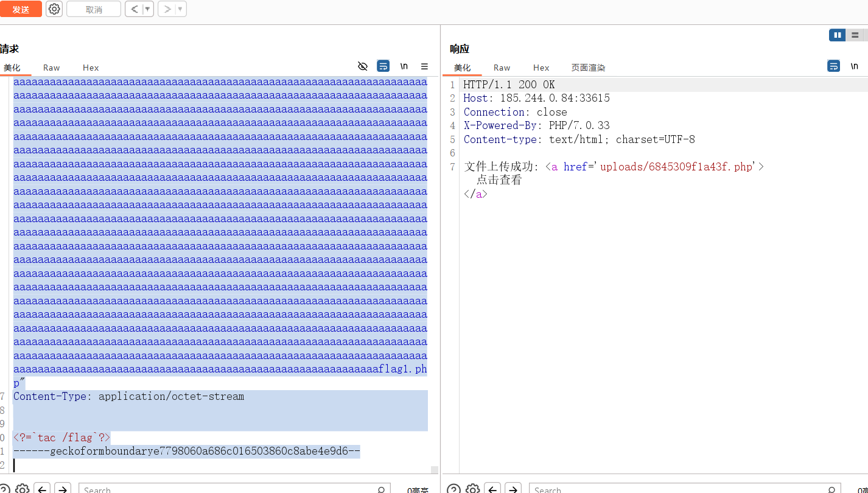Go to previous search match in response
This screenshot has height=493, width=868.
tap(492, 489)
